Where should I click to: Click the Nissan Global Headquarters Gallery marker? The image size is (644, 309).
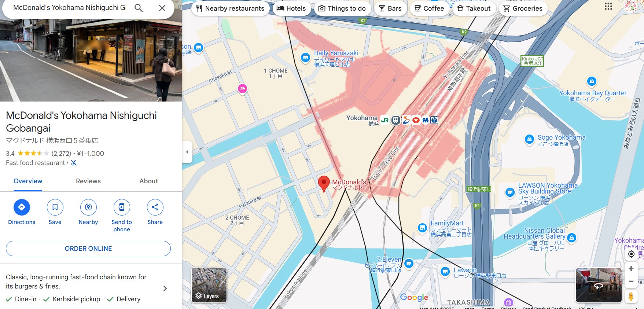[571, 238]
